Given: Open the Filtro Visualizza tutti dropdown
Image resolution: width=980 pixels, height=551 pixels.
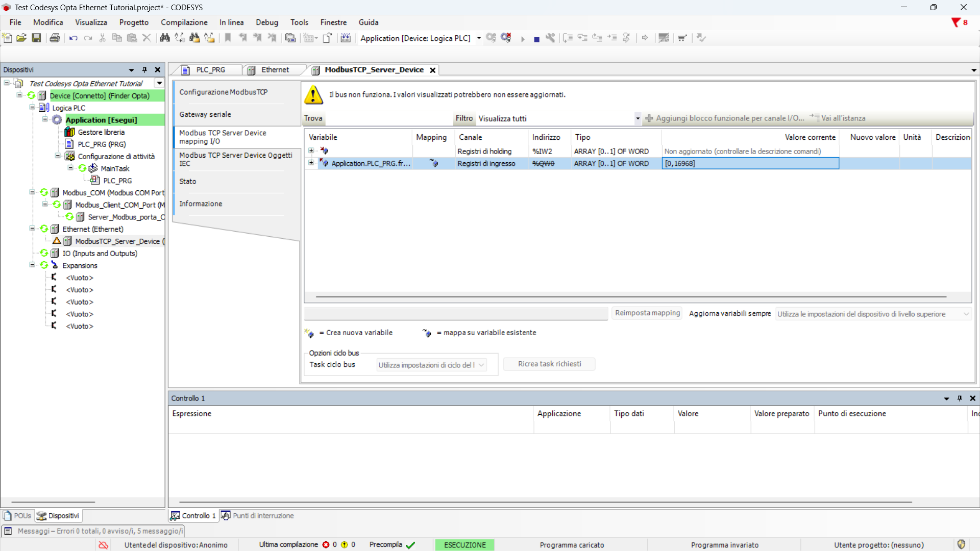Looking at the screenshot, I should (637, 118).
